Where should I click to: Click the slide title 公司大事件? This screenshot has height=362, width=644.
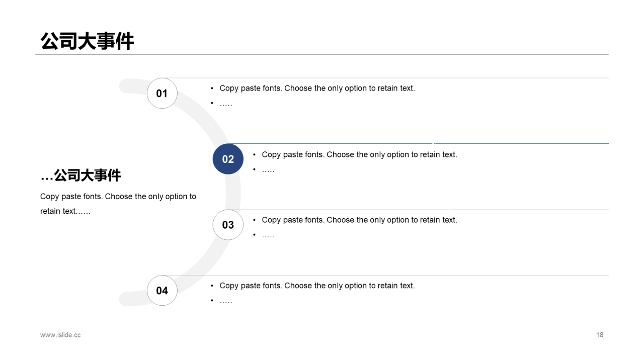pos(88,41)
